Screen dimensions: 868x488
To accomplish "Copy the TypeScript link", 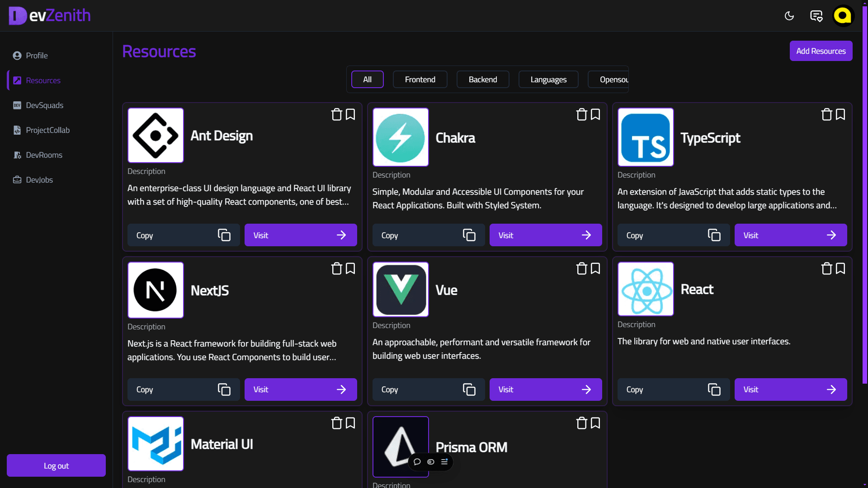I will tap(674, 235).
